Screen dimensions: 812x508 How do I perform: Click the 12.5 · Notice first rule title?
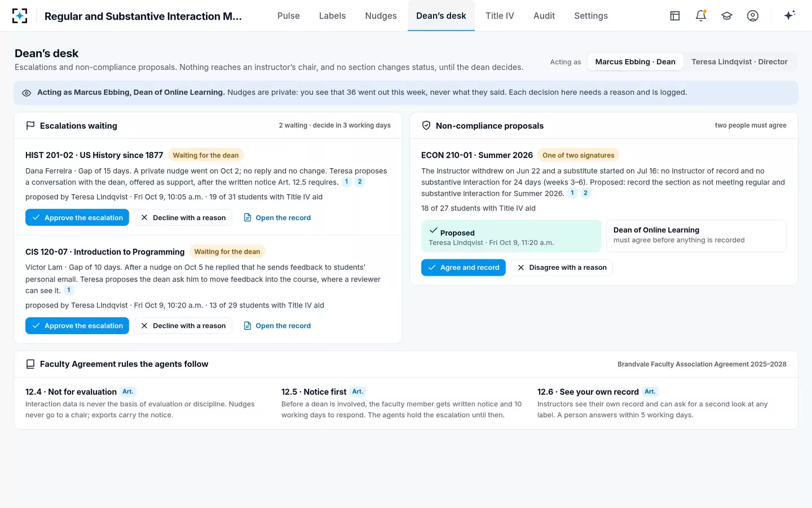pyautogui.click(x=314, y=392)
